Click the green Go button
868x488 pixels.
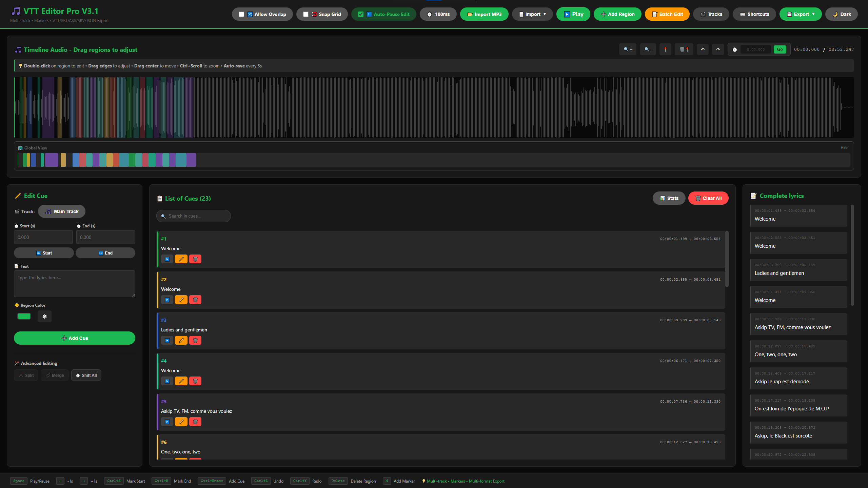[780, 49]
